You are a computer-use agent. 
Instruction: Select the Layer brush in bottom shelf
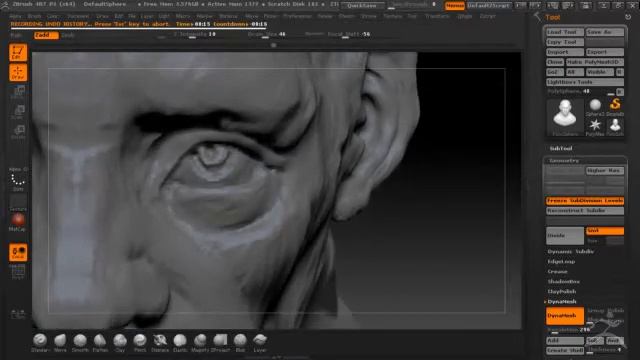tap(260, 342)
